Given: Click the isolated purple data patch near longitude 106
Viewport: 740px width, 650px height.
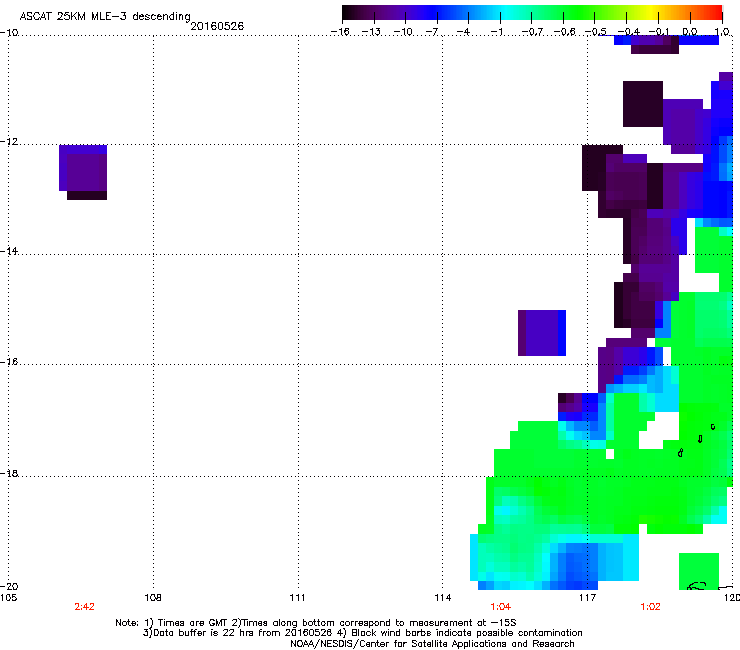Looking at the screenshot, I should (x=83, y=172).
